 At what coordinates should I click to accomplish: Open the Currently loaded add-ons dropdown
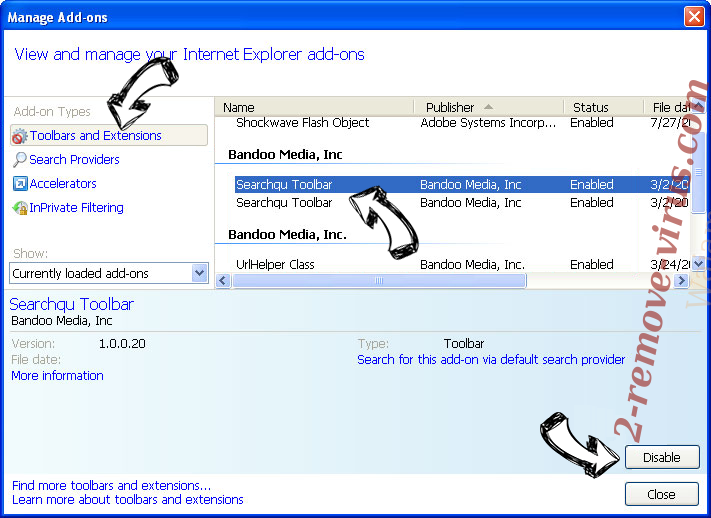click(x=109, y=273)
